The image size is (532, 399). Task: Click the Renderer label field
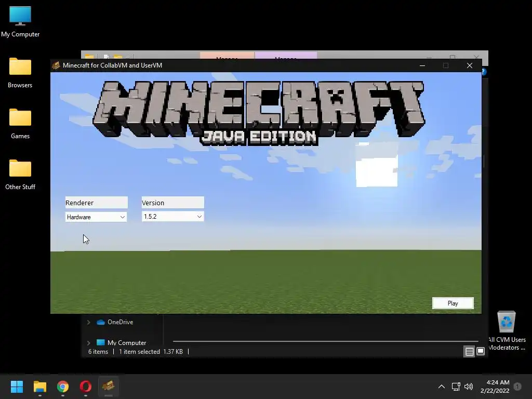(x=96, y=203)
